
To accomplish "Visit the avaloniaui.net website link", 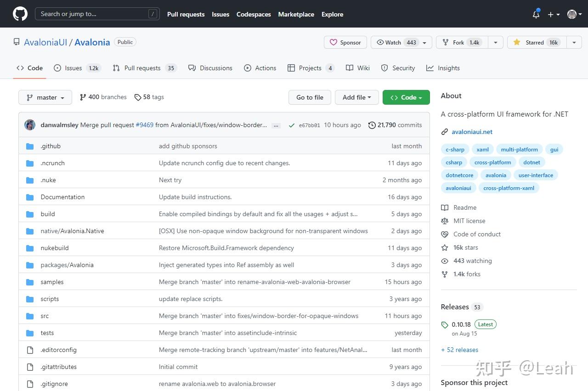I will pyautogui.click(x=472, y=132).
